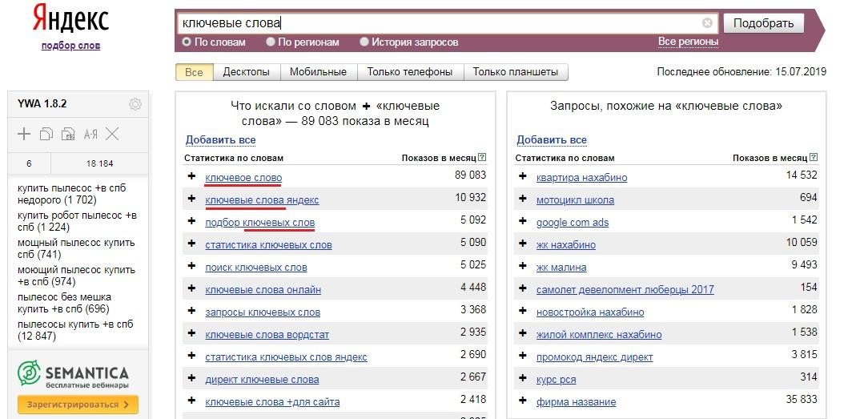The height and width of the screenshot is (419, 868).
Task: Add 'жк нахабино' with plus icon
Action: [523, 243]
